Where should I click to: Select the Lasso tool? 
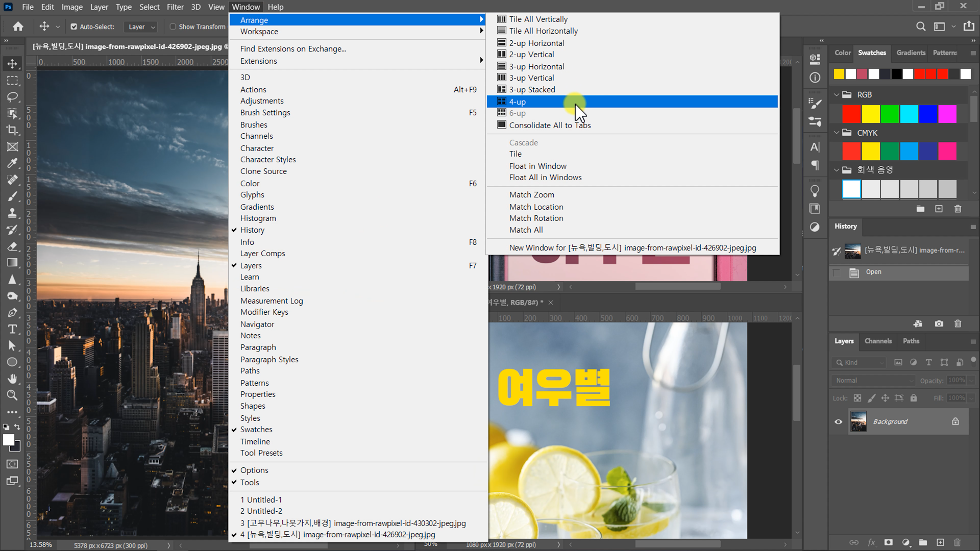12,97
